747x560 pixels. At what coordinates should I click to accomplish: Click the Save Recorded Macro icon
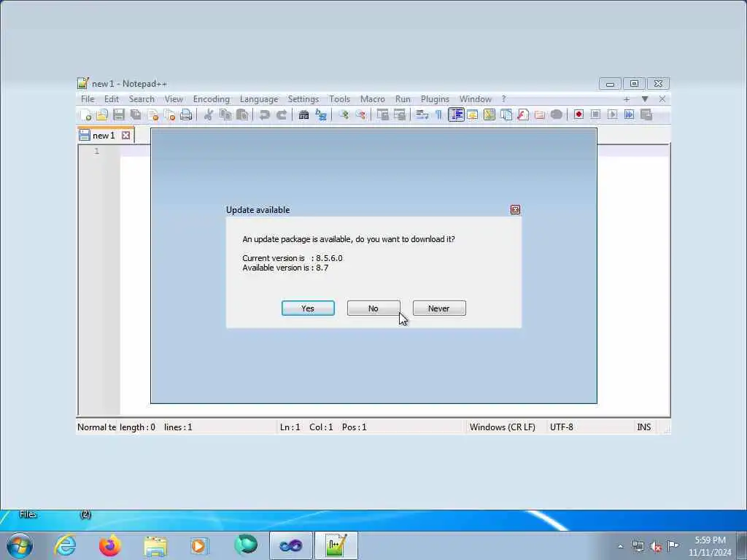tap(646, 114)
